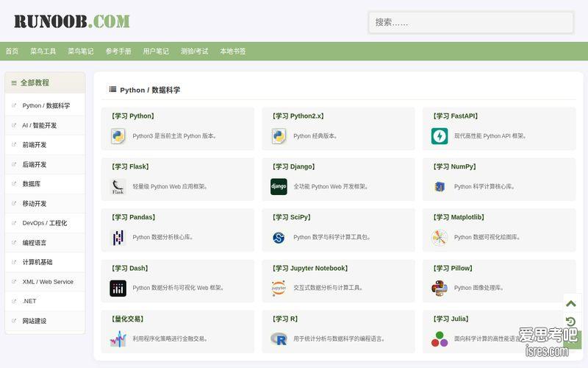Select 网站建设 in sidebar

coord(35,321)
